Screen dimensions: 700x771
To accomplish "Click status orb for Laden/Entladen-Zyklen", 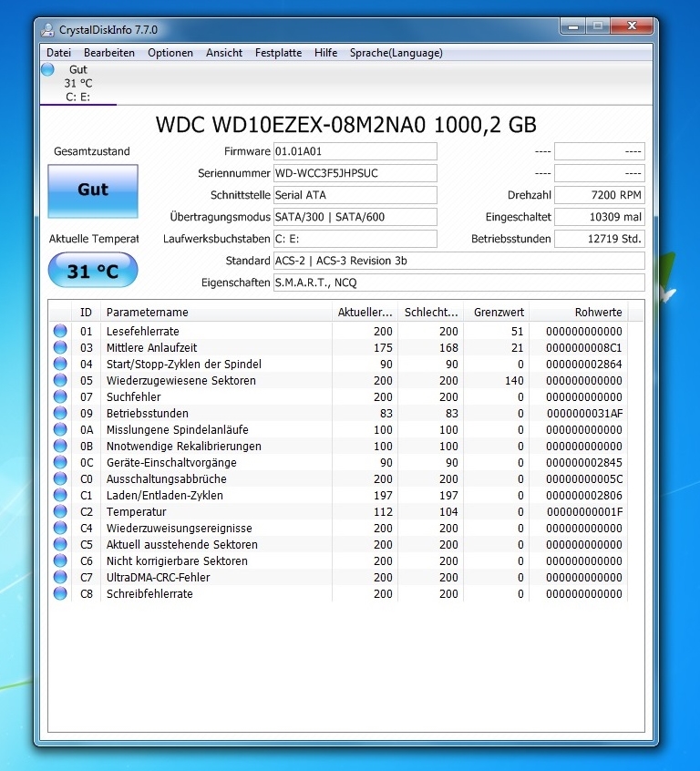I will (60, 495).
